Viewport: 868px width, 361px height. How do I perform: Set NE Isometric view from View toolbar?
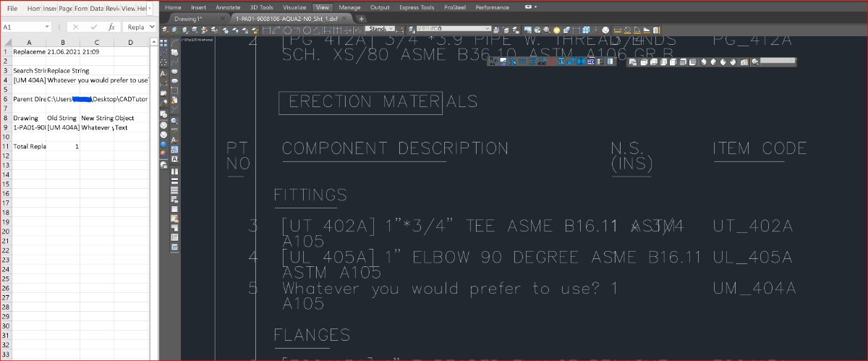click(x=723, y=63)
